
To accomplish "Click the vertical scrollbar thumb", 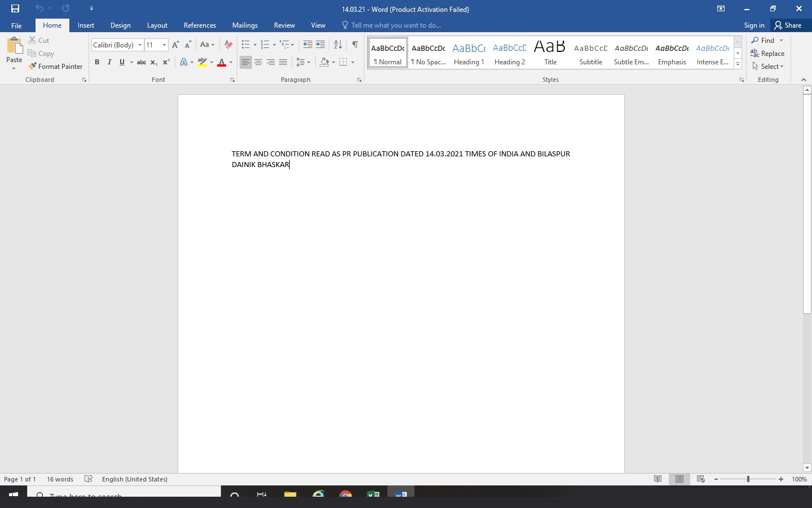I will (x=807, y=204).
